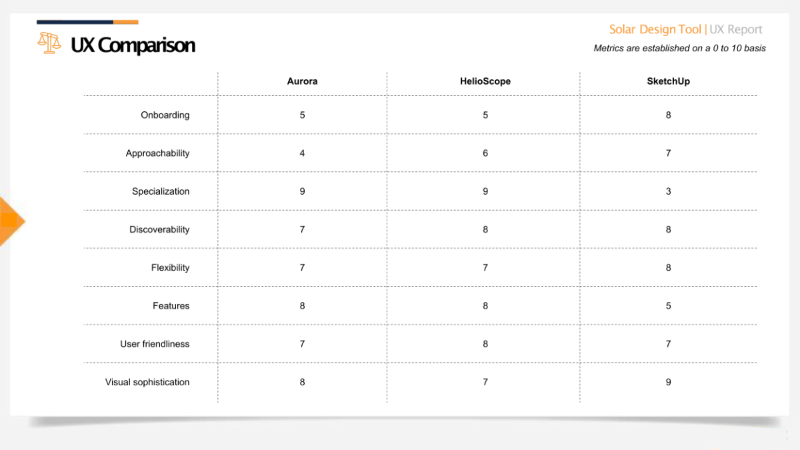The height and width of the screenshot is (450, 800).
Task: Click the Solar Design Tool title text
Action: [x=655, y=30]
